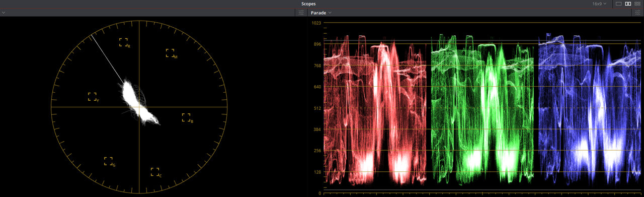Viewport: 644px width, 197px height.
Task: Open vectorscope panel settings icon
Action: coord(301,13)
